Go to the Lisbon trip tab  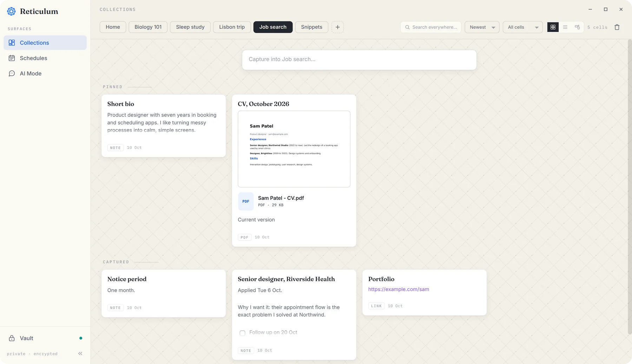(232, 27)
